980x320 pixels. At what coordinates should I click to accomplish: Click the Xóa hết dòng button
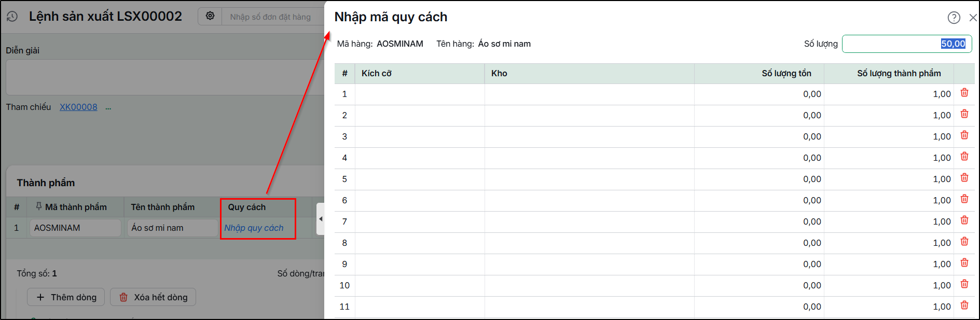[153, 297]
